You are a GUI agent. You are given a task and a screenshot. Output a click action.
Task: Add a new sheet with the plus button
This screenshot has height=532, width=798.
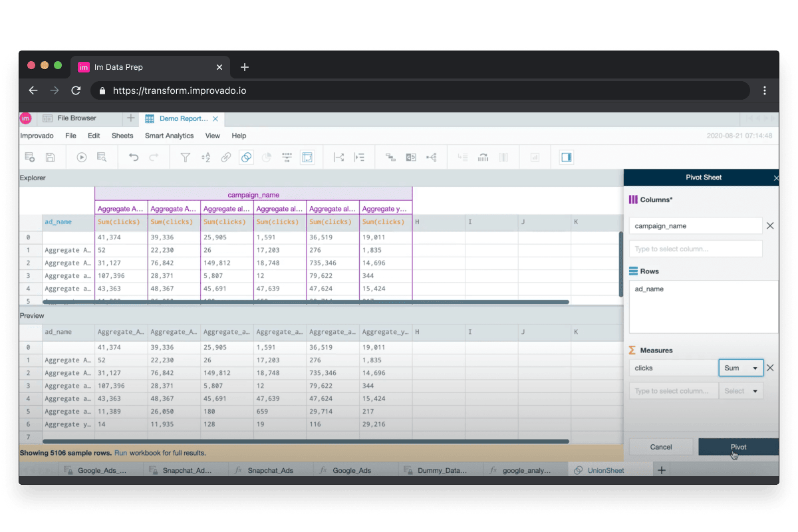(661, 469)
